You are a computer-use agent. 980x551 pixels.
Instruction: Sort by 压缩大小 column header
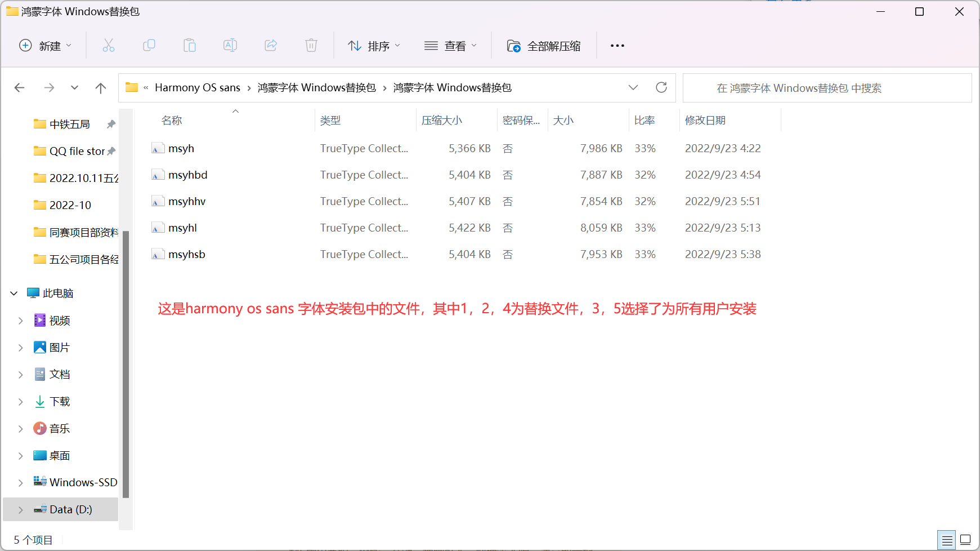(x=442, y=120)
